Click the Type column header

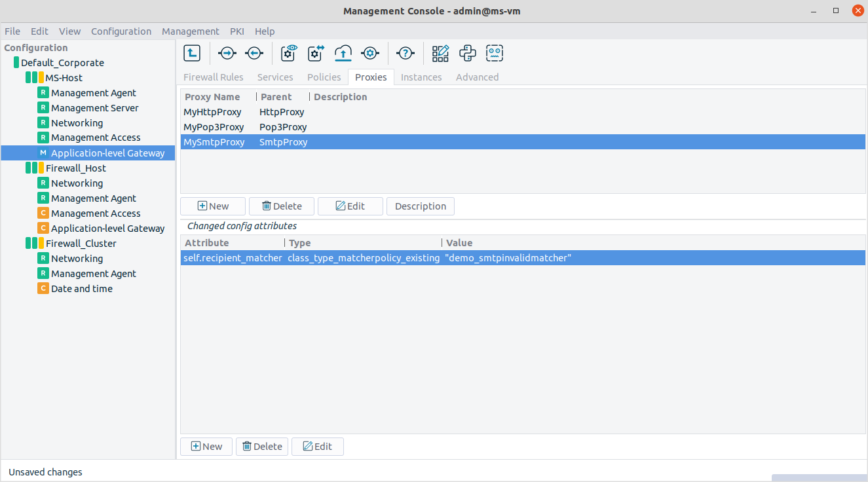[x=300, y=243]
